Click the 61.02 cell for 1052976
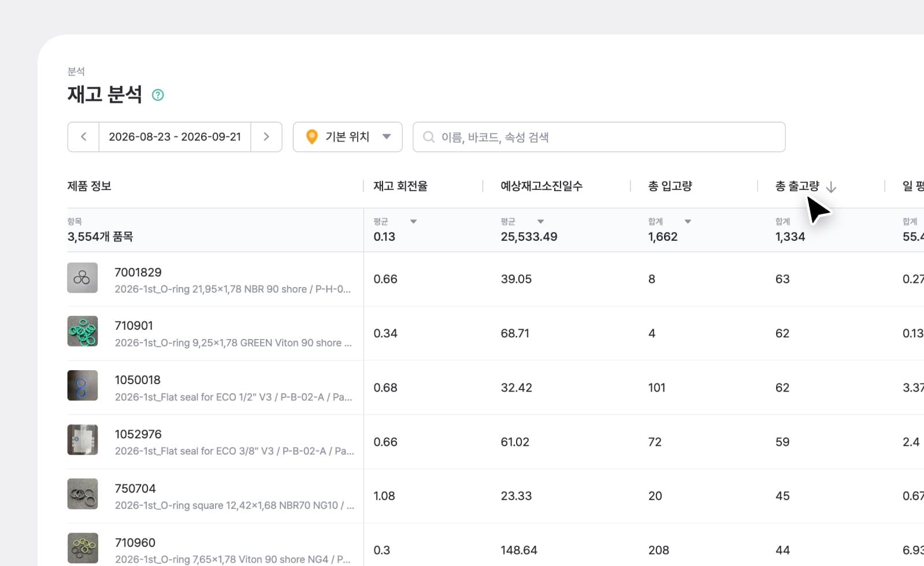924x566 pixels. (x=515, y=442)
